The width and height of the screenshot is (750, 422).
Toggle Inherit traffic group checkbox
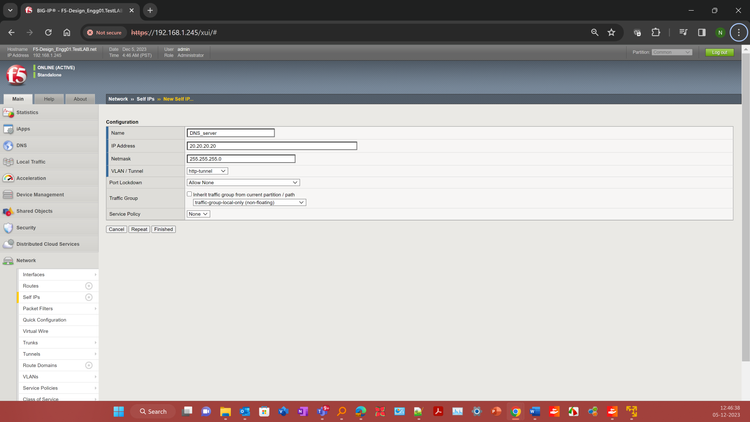(x=189, y=194)
